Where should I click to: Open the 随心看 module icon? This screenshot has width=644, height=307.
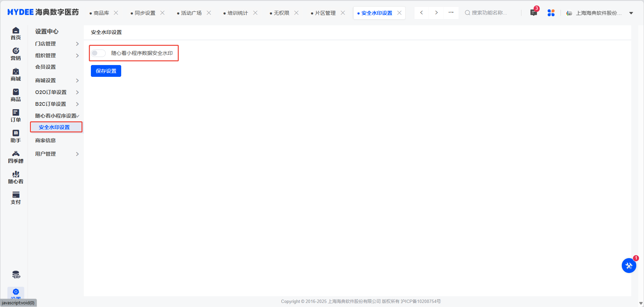[x=15, y=177]
